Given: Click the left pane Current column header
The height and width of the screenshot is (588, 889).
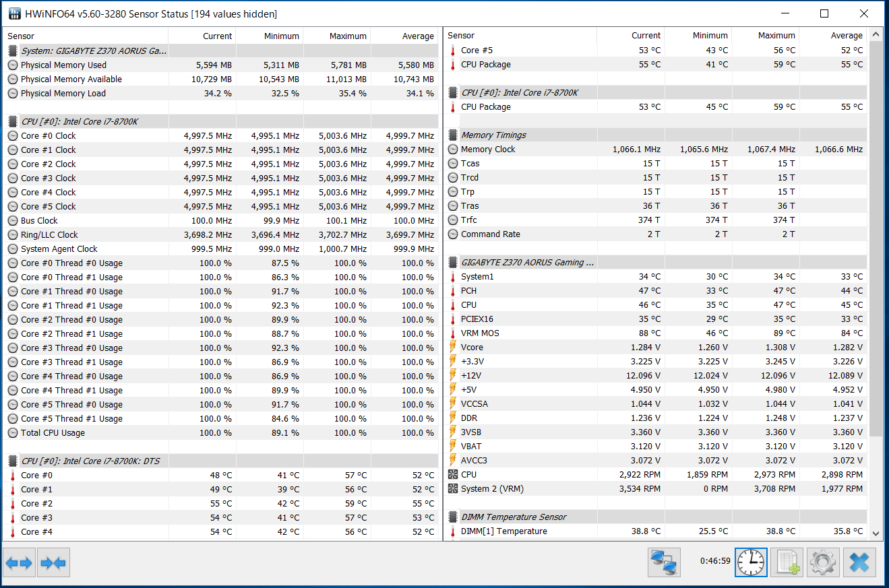Looking at the screenshot, I should pyautogui.click(x=202, y=36).
